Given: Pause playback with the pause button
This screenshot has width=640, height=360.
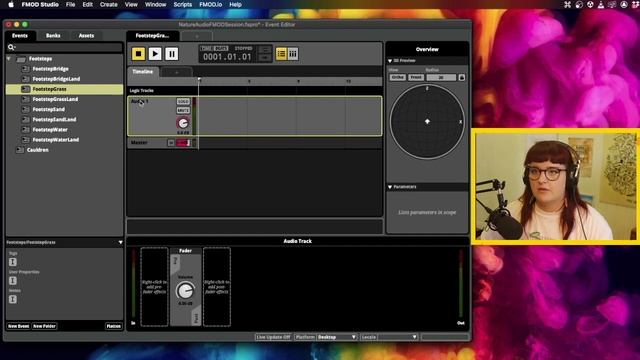Looking at the screenshot, I should 172,54.
